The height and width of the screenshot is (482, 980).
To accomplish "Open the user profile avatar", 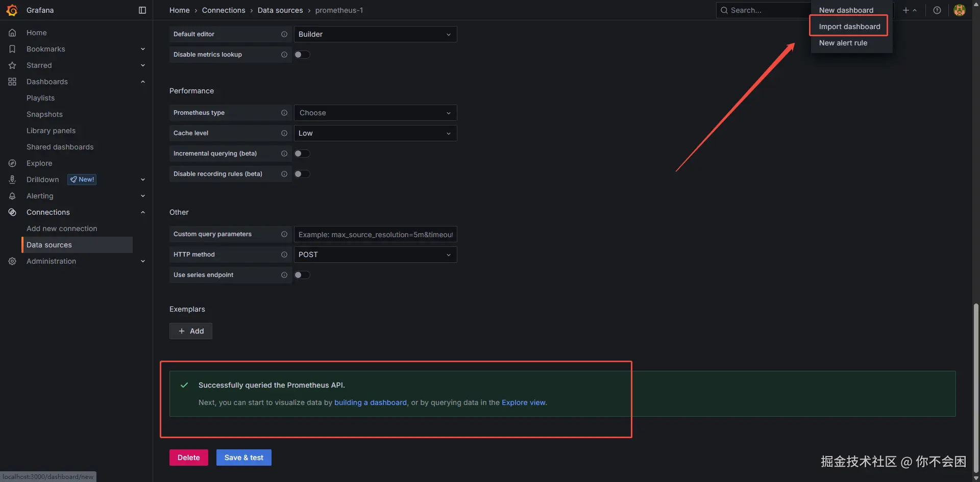I will pos(960,10).
